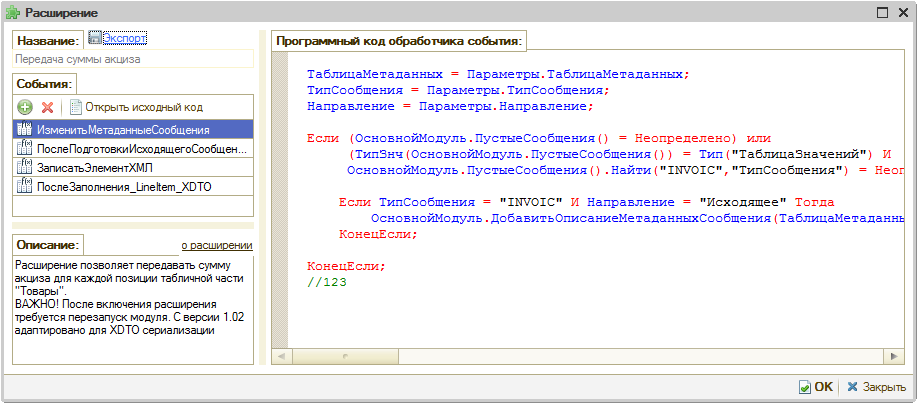917x403 pixels.
Task: Click left arrow of code horizontal scrollbar
Action: pyautogui.click(x=281, y=355)
